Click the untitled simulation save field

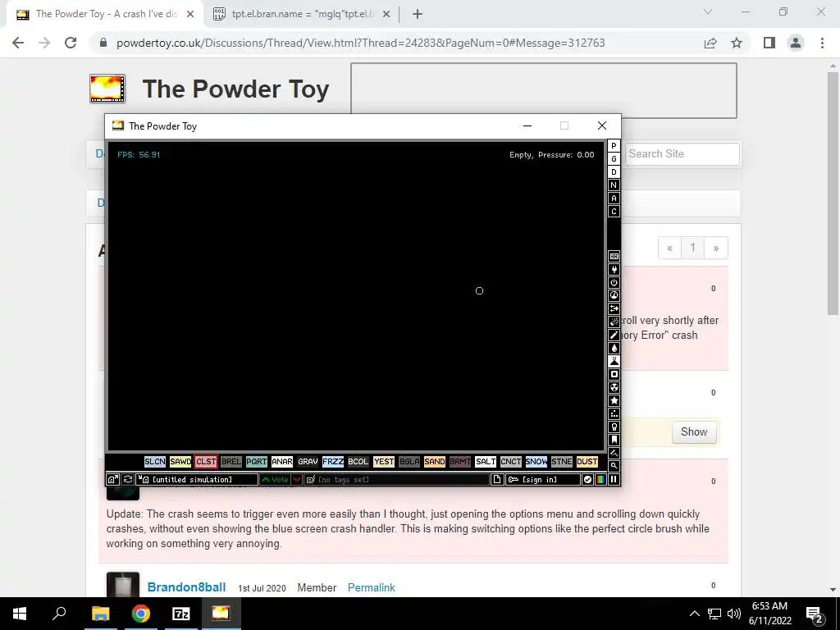click(x=197, y=479)
